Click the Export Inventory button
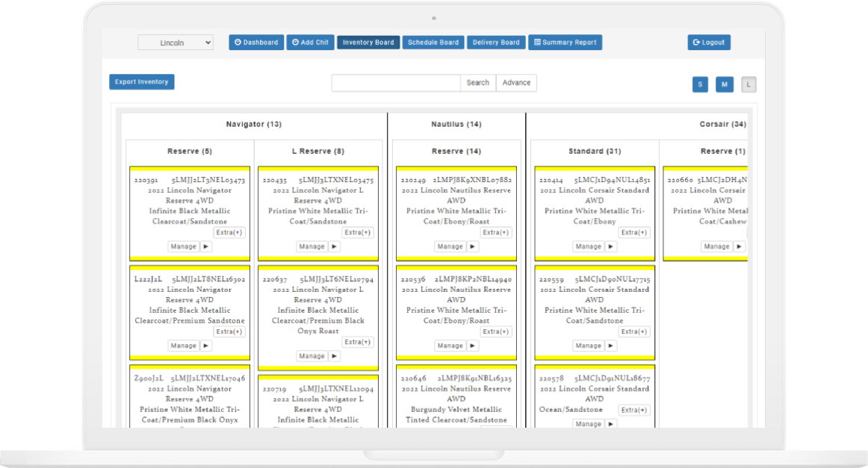Viewport: 868px width, 468px height. point(142,82)
